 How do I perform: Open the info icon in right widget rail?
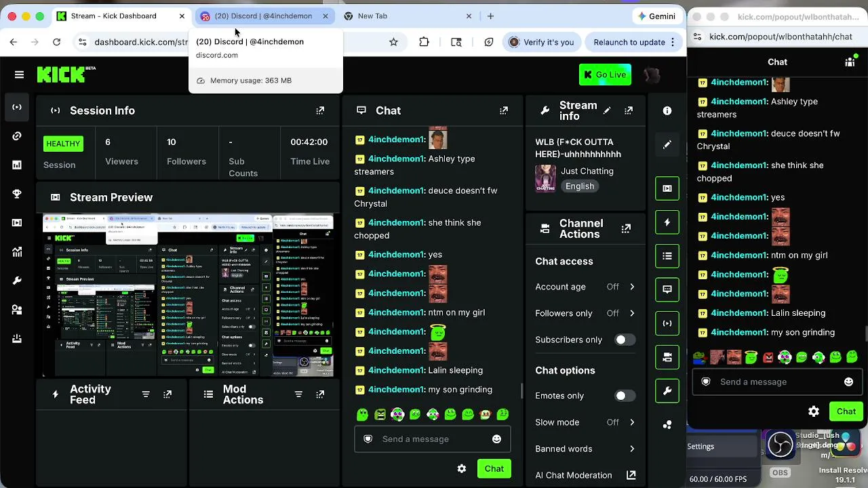coord(667,110)
